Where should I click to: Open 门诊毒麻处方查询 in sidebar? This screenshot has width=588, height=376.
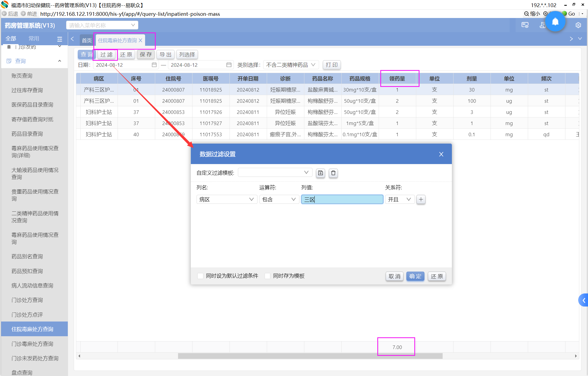click(x=32, y=344)
